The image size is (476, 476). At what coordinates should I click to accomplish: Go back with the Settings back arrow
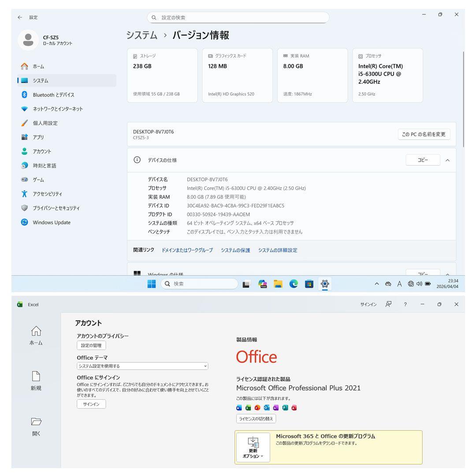(x=20, y=17)
